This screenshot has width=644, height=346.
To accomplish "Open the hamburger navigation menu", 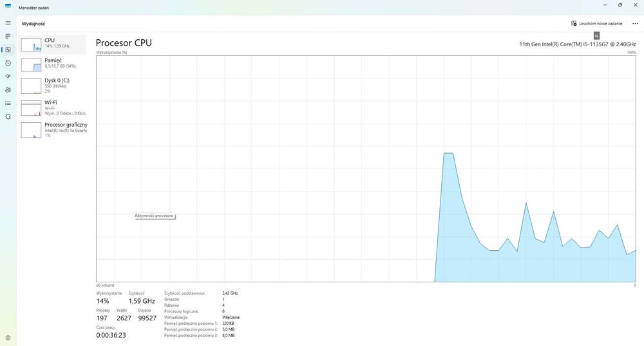I will (8, 23).
